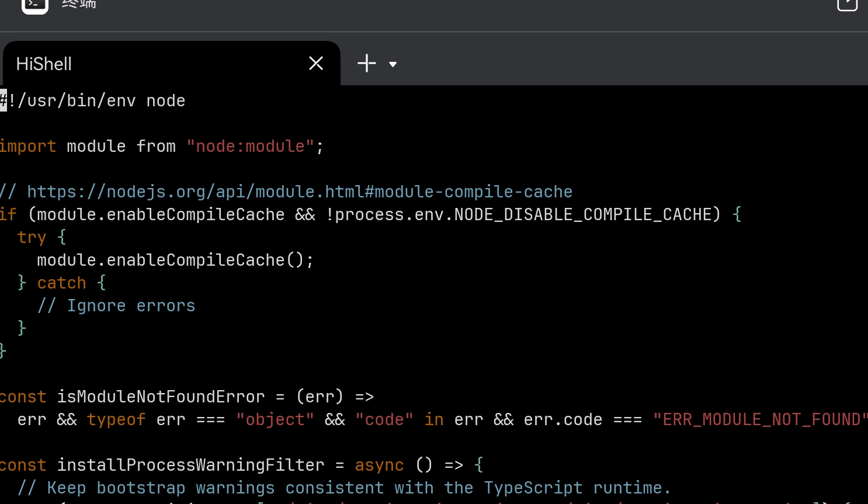Click 'isModuleNotFoundError' identifier
The width and height of the screenshot is (868, 504).
pos(161,397)
